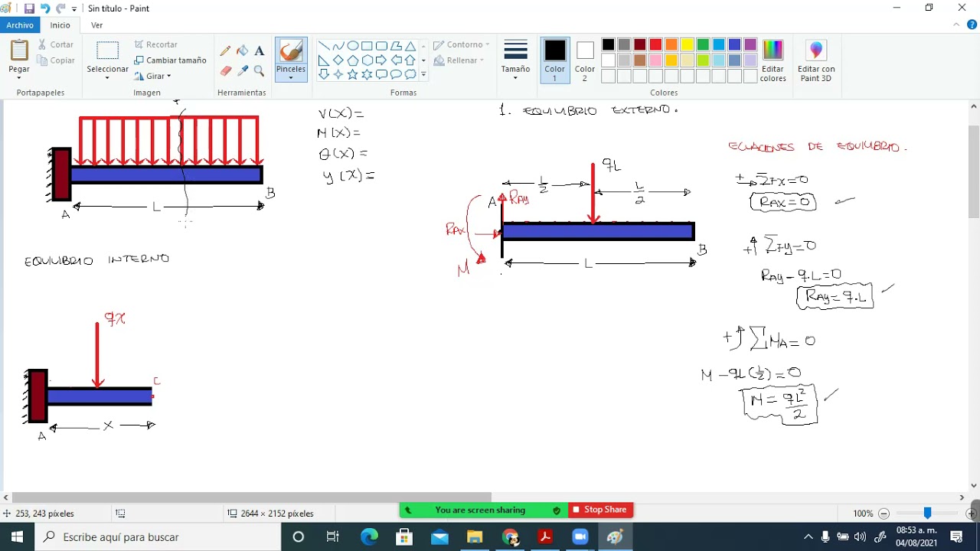The height and width of the screenshot is (551, 980).
Task: Open Google Chrome from taskbar
Action: (510, 537)
